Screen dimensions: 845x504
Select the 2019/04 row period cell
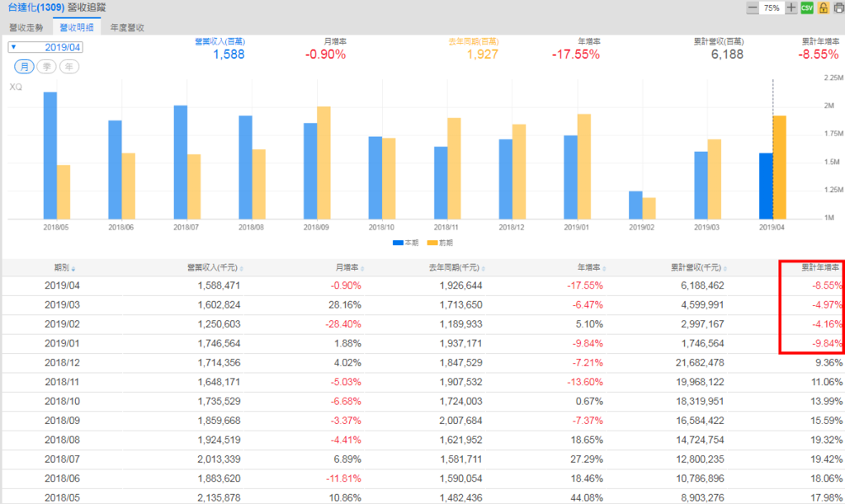(62, 285)
